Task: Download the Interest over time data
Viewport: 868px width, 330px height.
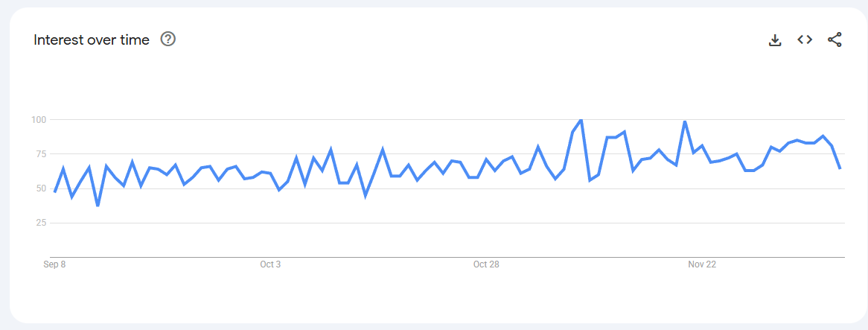Action: 775,40
